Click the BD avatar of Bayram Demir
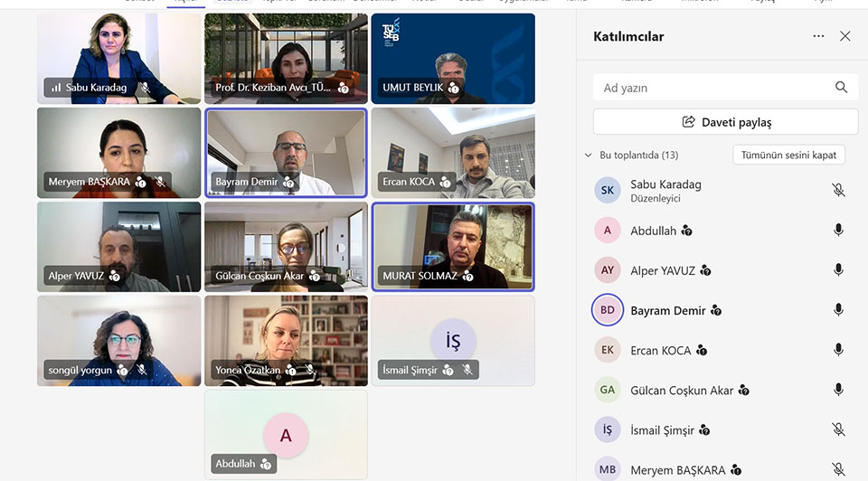The image size is (868, 481). click(x=608, y=310)
